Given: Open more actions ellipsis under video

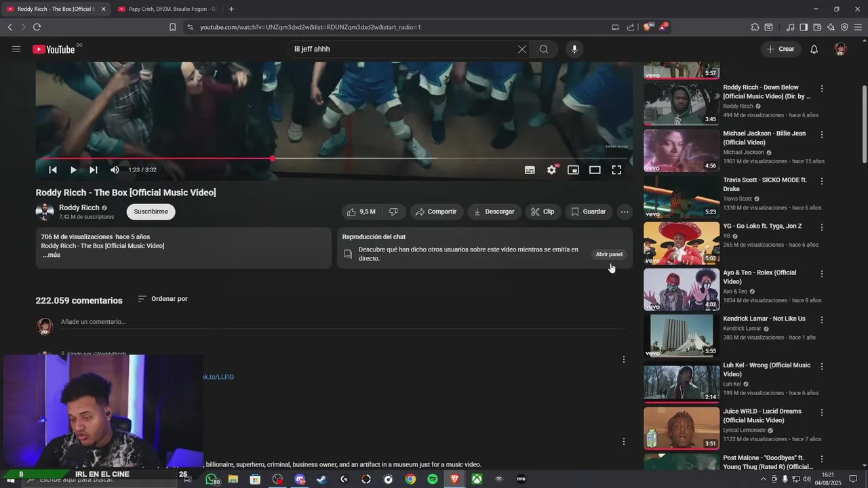Looking at the screenshot, I should (x=625, y=211).
